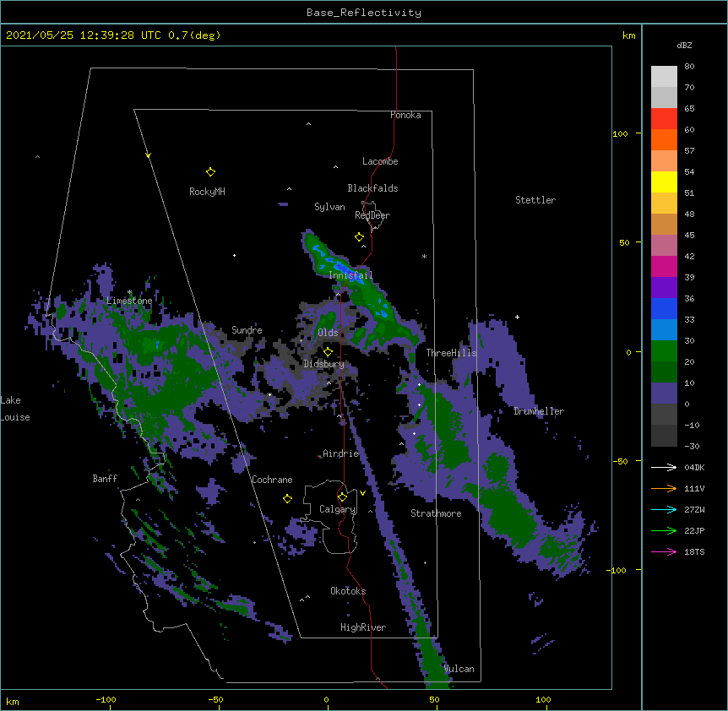Click the Base_Reflectivity title
The height and width of the screenshot is (711, 728).
pyautogui.click(x=364, y=13)
